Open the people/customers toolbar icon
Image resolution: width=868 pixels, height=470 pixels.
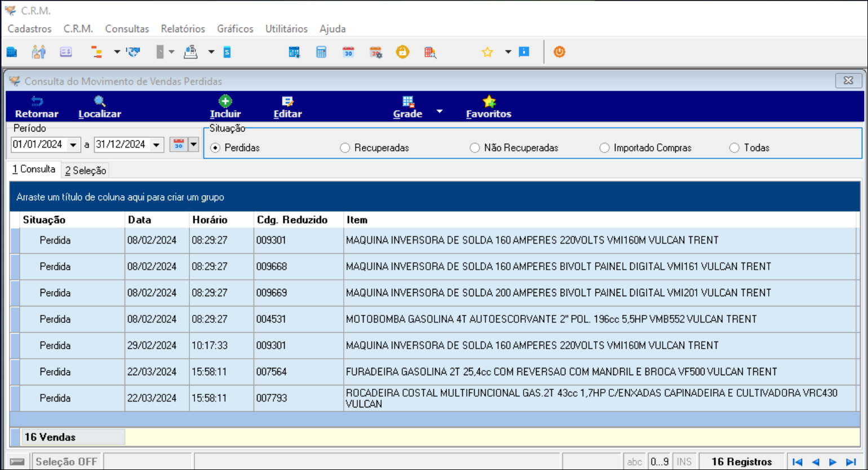coord(38,52)
